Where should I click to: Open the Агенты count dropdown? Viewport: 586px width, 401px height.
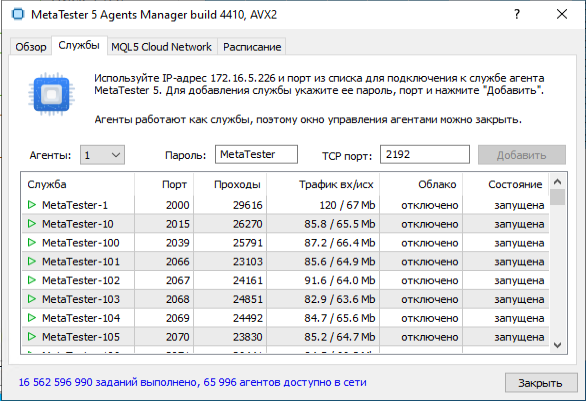tap(102, 155)
